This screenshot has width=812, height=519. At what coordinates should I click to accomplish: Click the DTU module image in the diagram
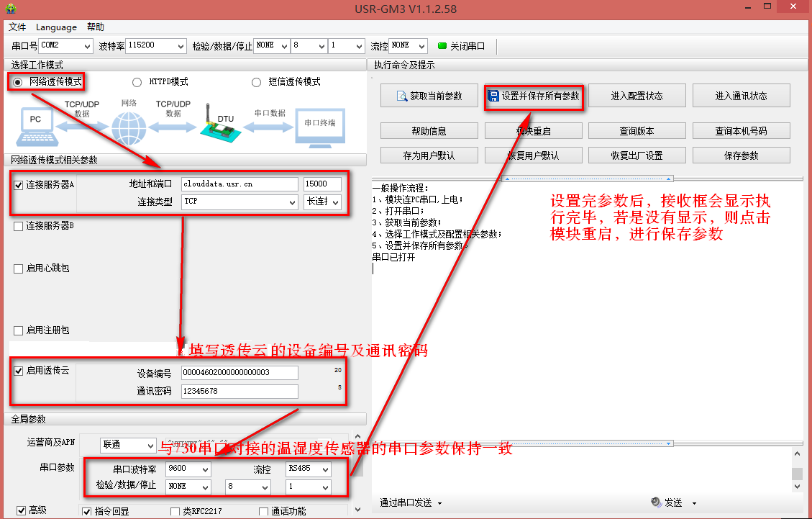pos(216,127)
